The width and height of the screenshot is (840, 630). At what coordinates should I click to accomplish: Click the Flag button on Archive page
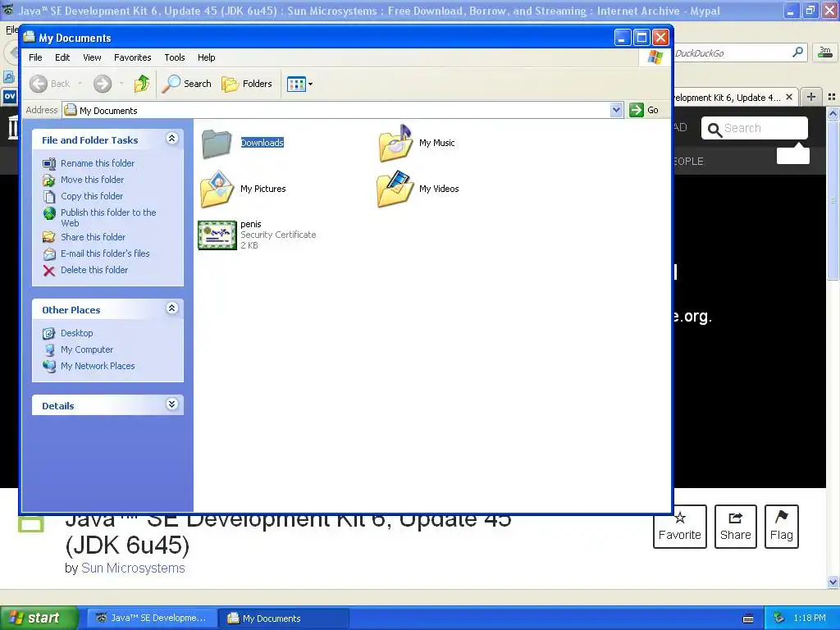(x=781, y=527)
